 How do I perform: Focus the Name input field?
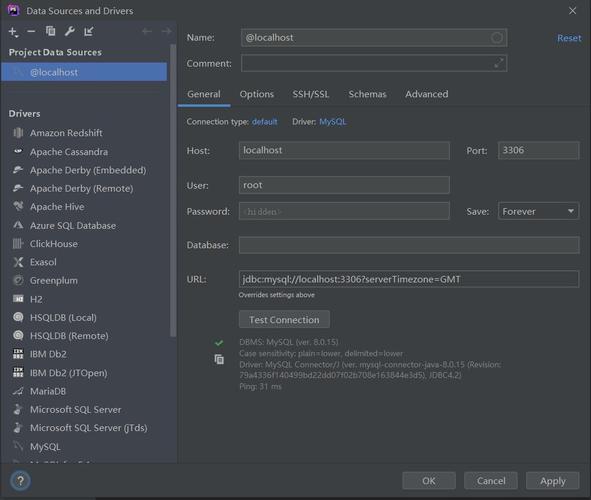374,37
